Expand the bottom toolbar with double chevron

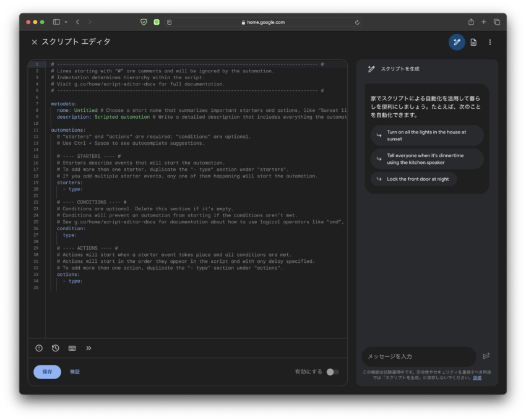pos(88,348)
